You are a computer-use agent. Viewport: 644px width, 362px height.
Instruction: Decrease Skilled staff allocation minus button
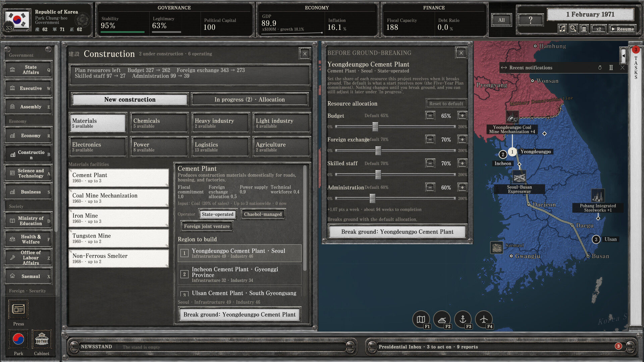pos(430,163)
